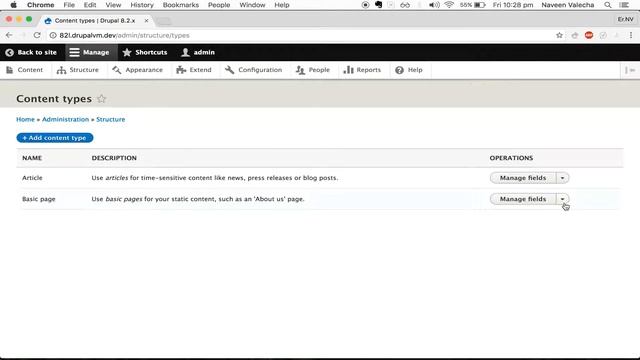The width and height of the screenshot is (640, 360).
Task: Open the Structure admin section
Action: click(78, 70)
